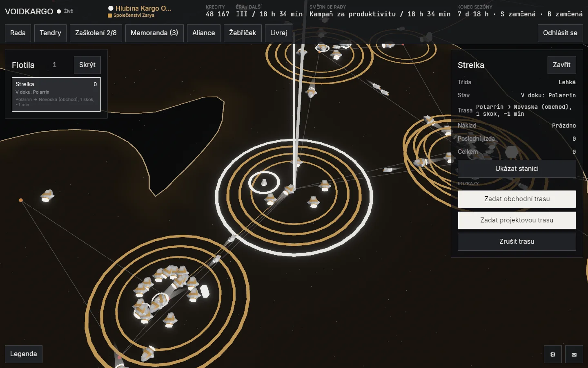Click the credits value 48 167

point(218,14)
